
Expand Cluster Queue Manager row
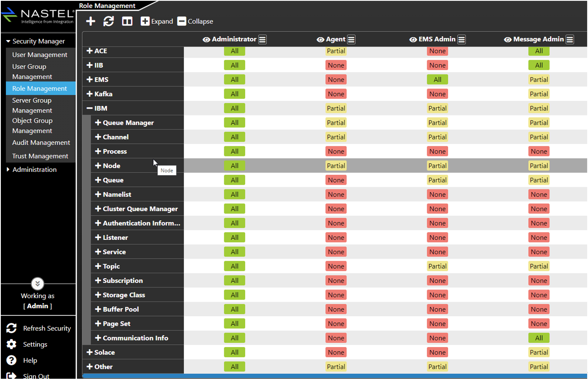pyautogui.click(x=98, y=209)
